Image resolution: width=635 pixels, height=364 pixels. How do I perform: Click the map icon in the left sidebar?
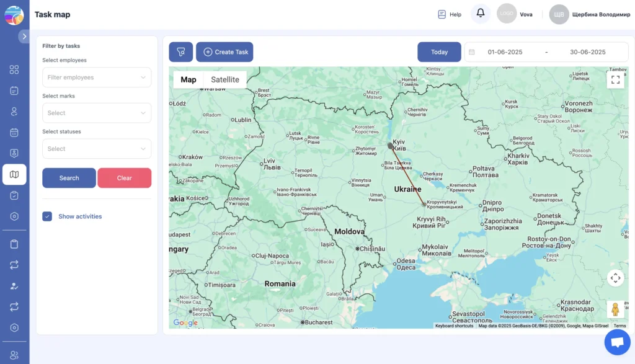click(14, 174)
